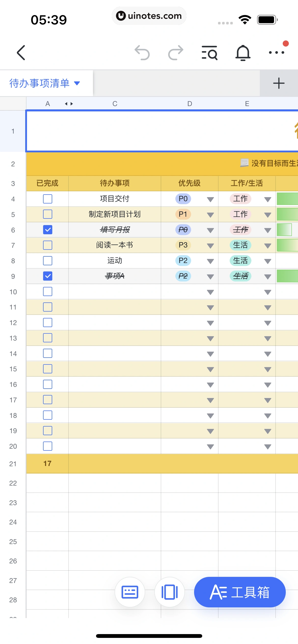Viewport: 298px width, 644px height.
Task: Select the 制定新项目计划 task cell
Action: tap(115, 214)
